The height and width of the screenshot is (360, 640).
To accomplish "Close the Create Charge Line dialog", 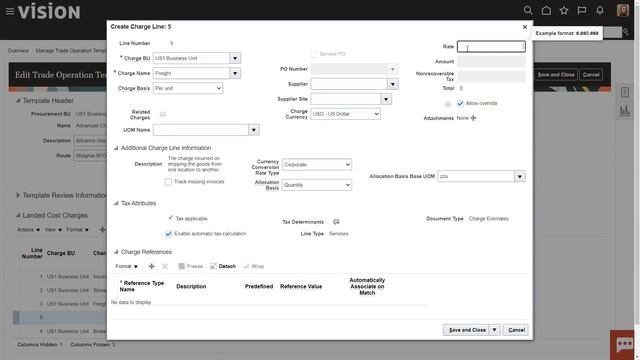I will (524, 27).
